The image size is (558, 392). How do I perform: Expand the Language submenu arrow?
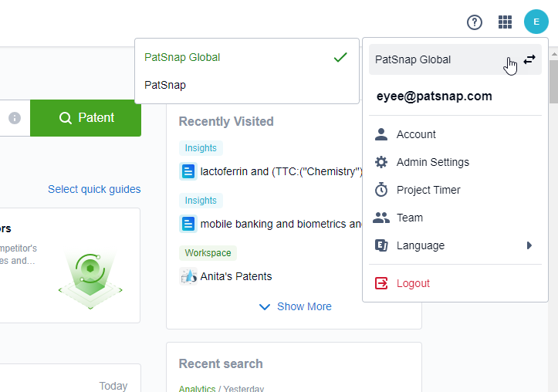[x=529, y=245]
